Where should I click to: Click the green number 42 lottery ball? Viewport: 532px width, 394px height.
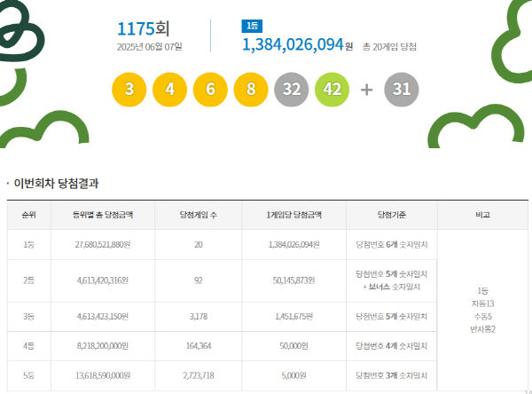332,90
